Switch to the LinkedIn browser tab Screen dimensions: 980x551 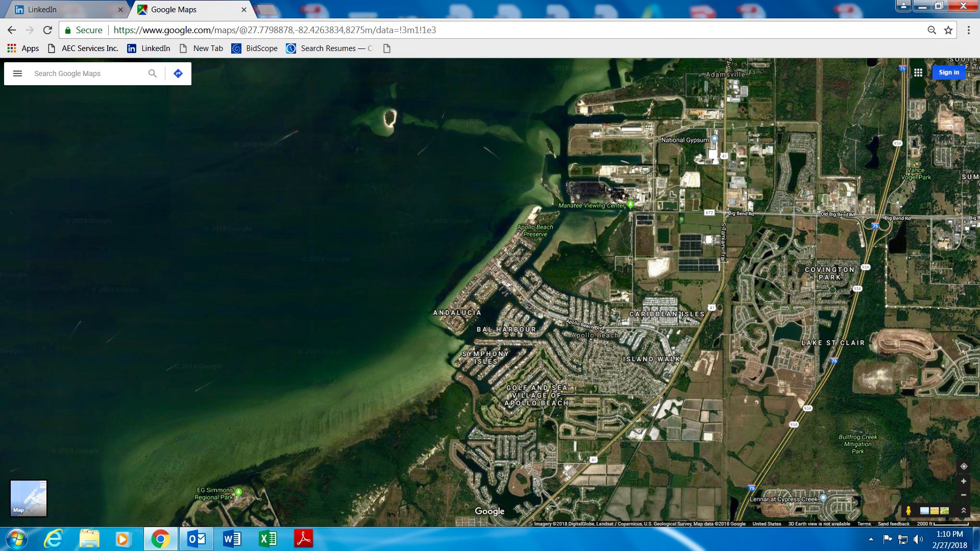61,9
